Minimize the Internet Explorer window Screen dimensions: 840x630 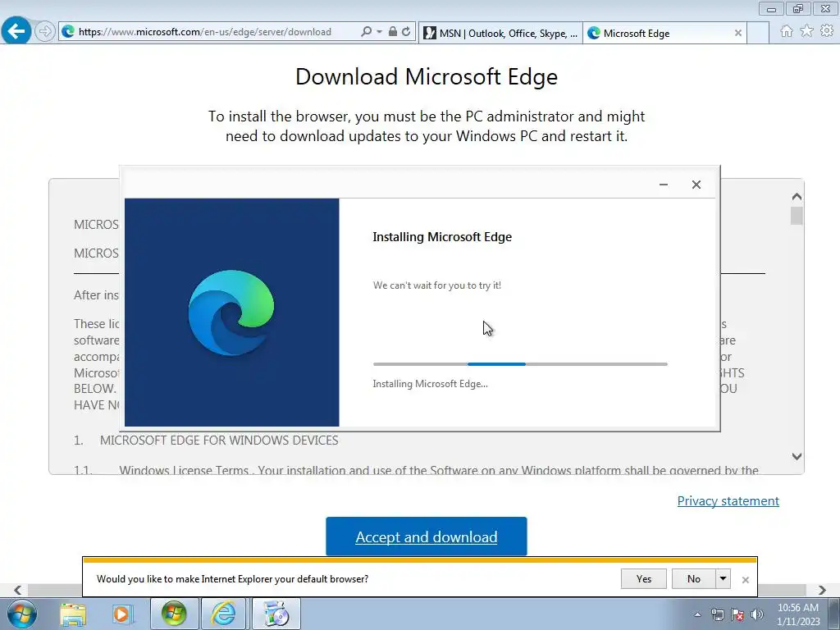(771, 8)
